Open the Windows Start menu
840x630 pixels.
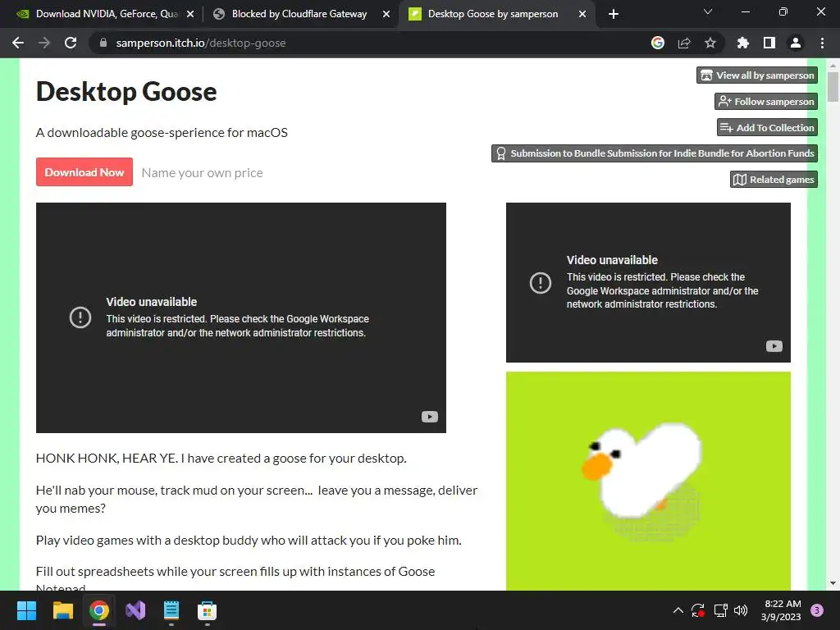click(x=26, y=610)
